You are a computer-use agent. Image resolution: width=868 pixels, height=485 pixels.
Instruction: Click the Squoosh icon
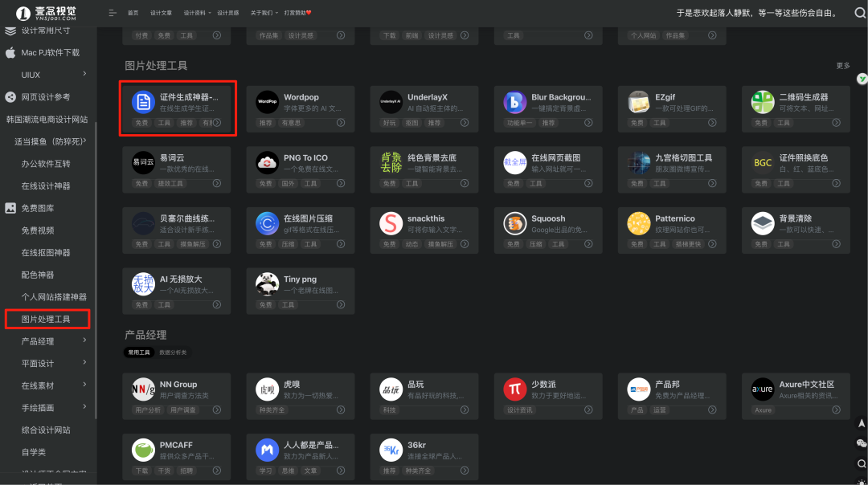click(515, 223)
